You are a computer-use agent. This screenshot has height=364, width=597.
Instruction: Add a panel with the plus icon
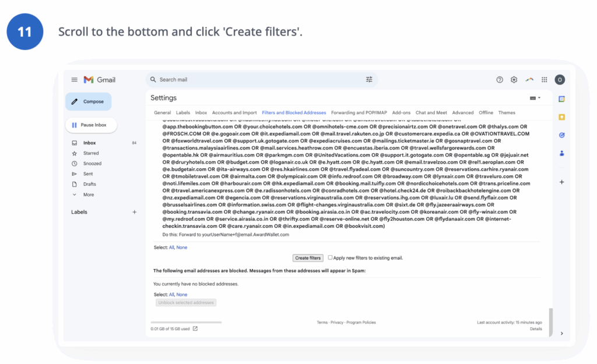(561, 182)
